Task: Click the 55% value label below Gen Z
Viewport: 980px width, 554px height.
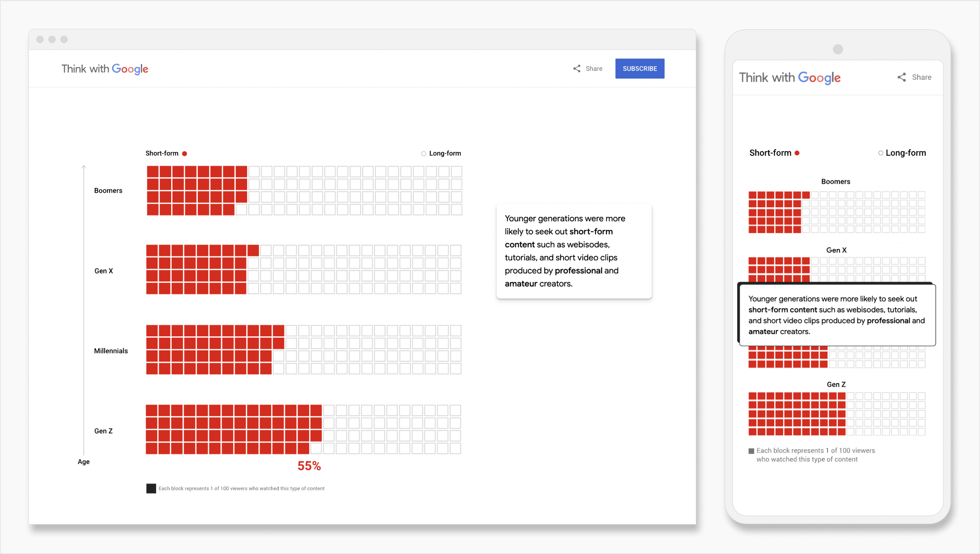Action: tap(308, 465)
